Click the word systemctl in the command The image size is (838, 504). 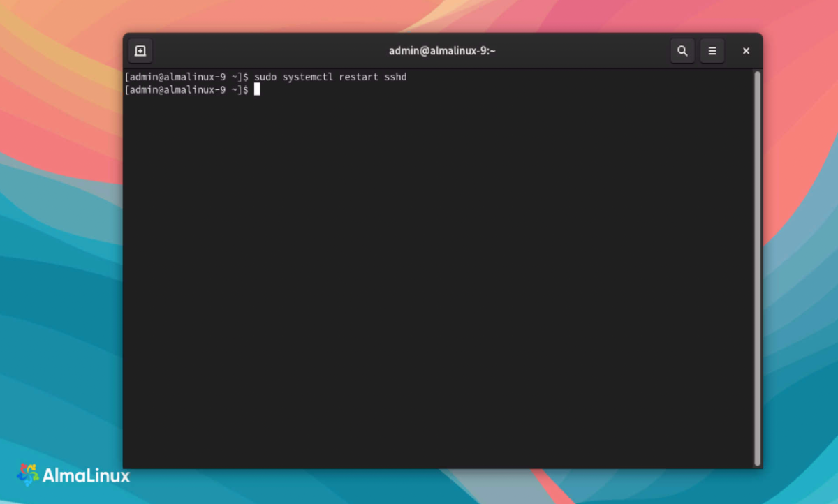click(308, 77)
